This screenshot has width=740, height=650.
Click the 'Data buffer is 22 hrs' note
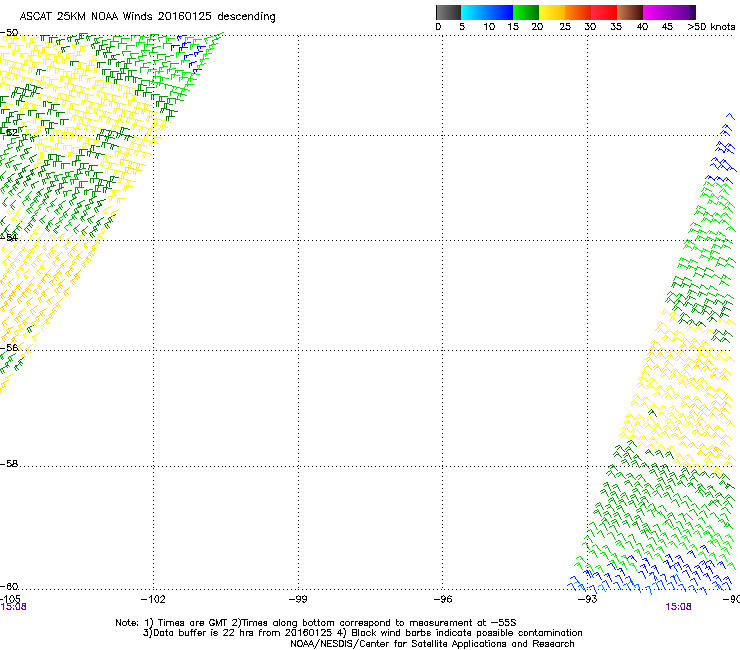237,633
